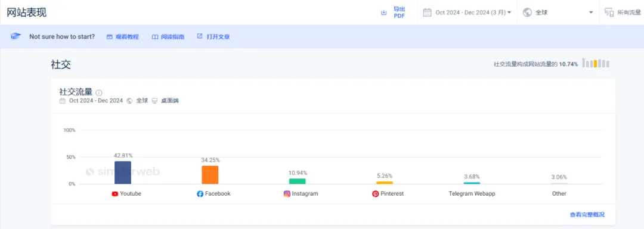Click the Pinterest logo icon
The height and width of the screenshot is (229, 644).
[376, 194]
